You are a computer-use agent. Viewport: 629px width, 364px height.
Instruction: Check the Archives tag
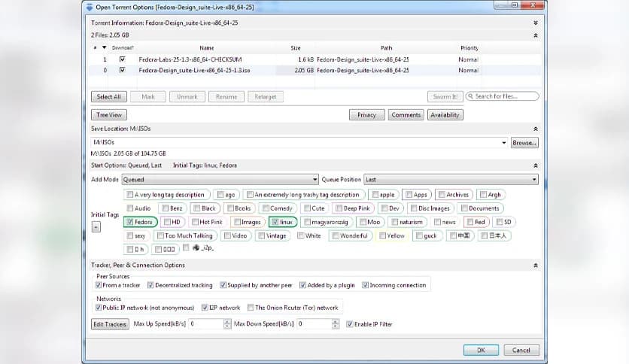point(442,195)
